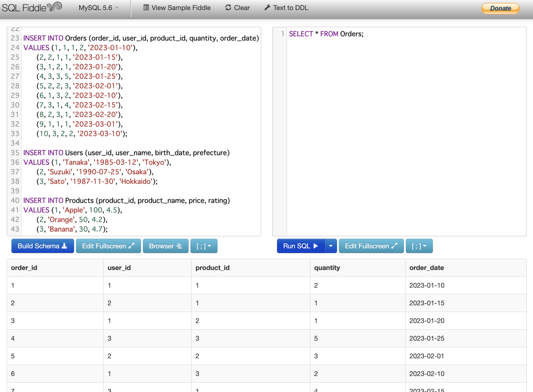Click the Build Schema download icon

tap(65, 246)
